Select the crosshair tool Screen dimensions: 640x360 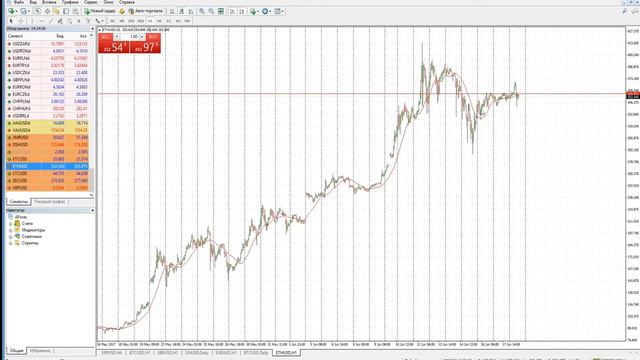pos(21,21)
